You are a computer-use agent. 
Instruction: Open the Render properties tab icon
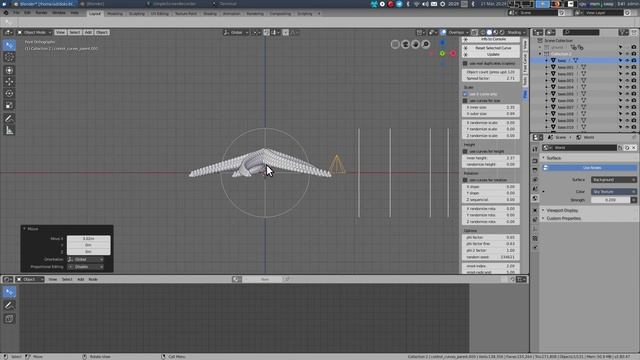[x=535, y=161]
